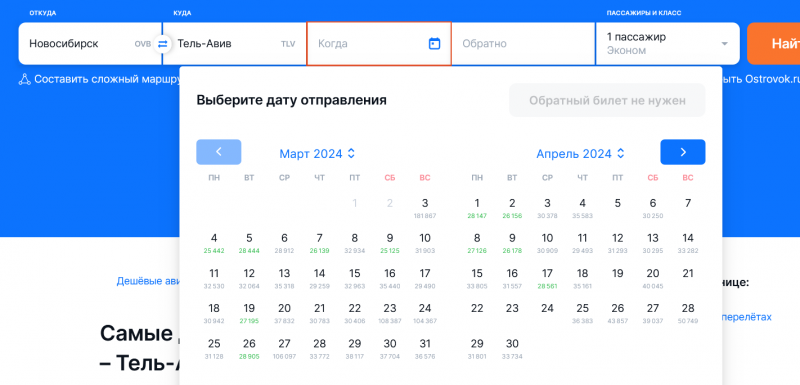Click the Тель-Авив destination field

pyautogui.click(x=234, y=43)
